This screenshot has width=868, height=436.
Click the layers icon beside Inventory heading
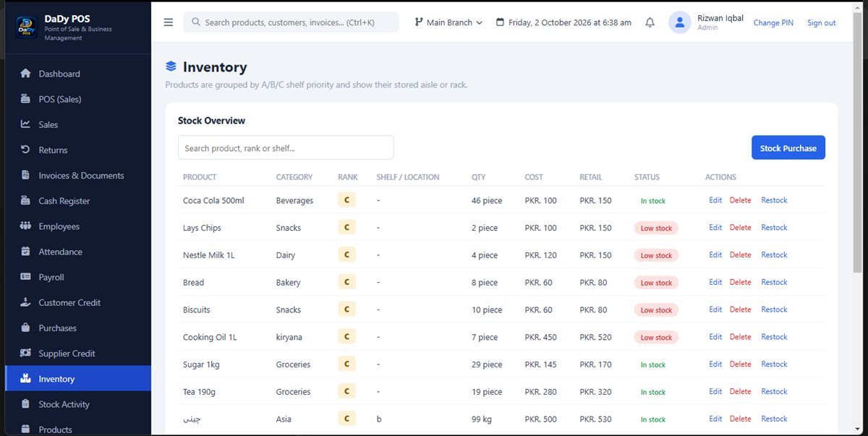tap(171, 67)
